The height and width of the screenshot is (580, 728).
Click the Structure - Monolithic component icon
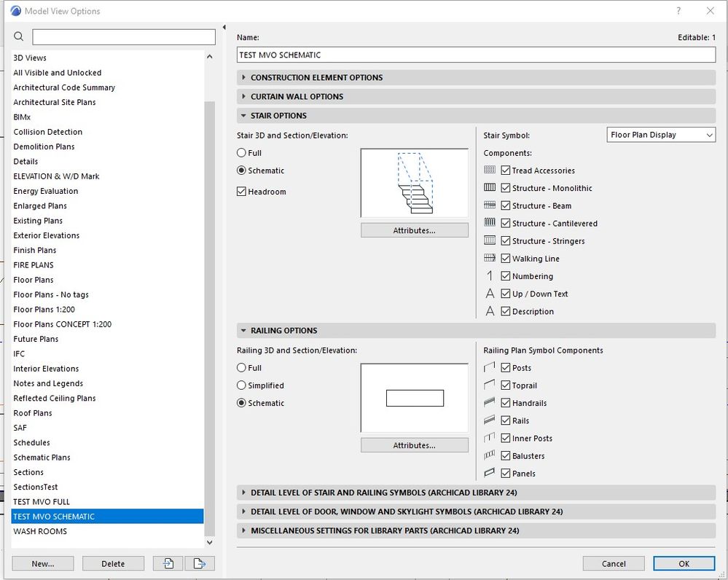pyautogui.click(x=490, y=187)
